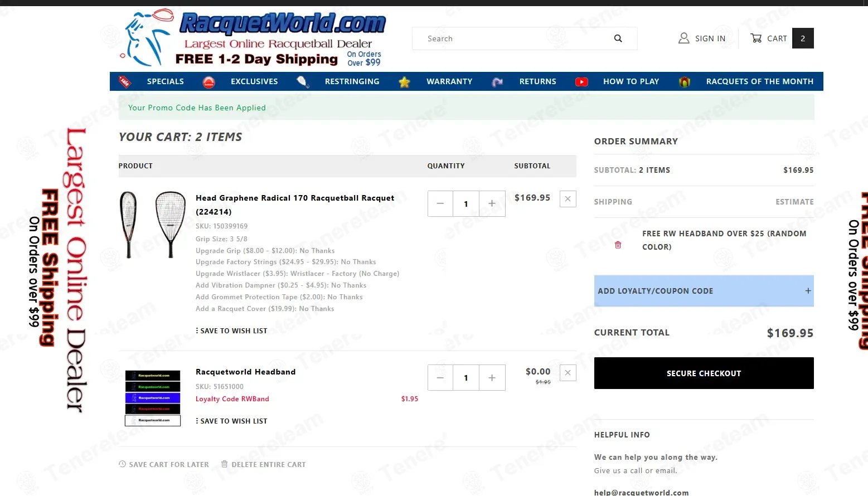This screenshot has height=496, width=868.
Task: Save the Head racquet to wish list
Action: 231,331
